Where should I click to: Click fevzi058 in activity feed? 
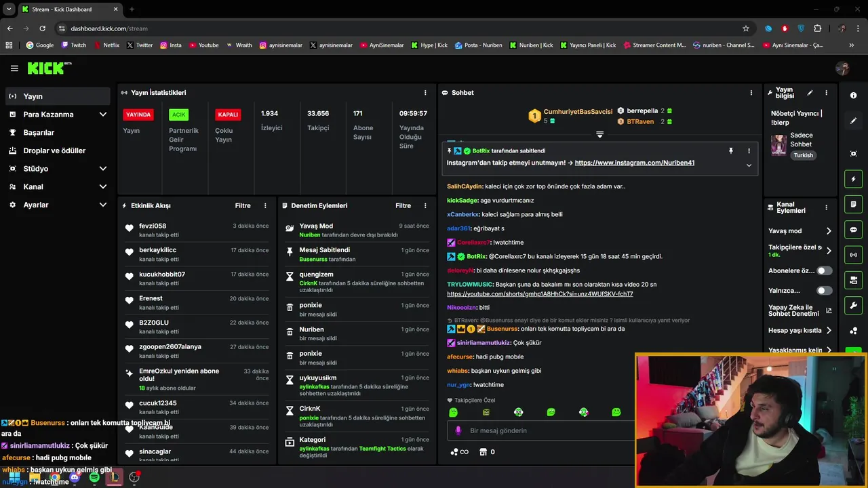pos(153,226)
